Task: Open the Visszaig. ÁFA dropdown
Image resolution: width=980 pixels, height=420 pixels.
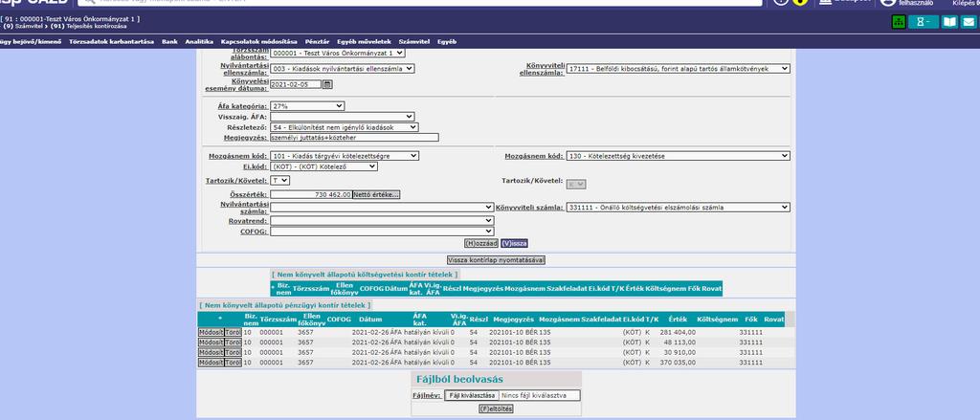Action: tap(343, 117)
